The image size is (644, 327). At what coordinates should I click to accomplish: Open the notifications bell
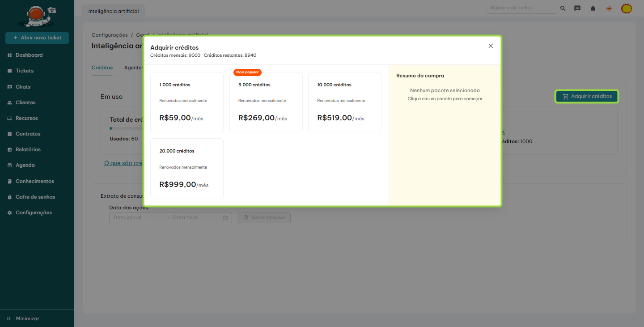[x=593, y=8]
